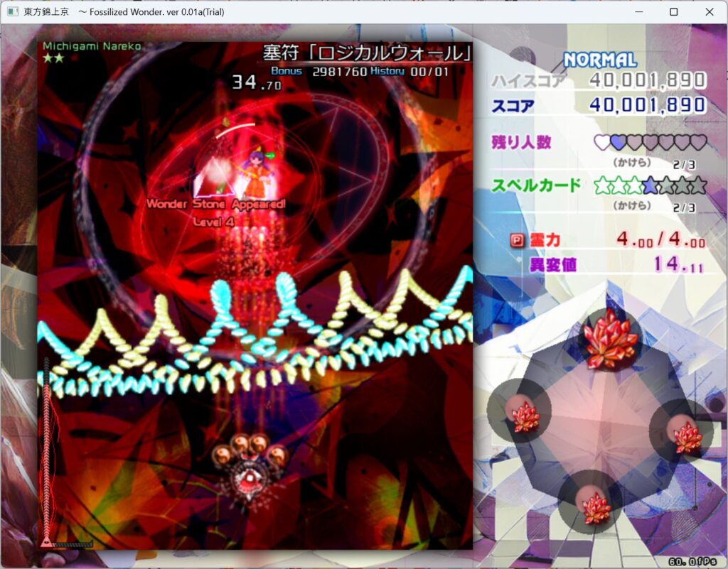Image resolution: width=728 pixels, height=569 pixels.
Task: Click the NORMAL difficulty label
Action: pyautogui.click(x=600, y=60)
